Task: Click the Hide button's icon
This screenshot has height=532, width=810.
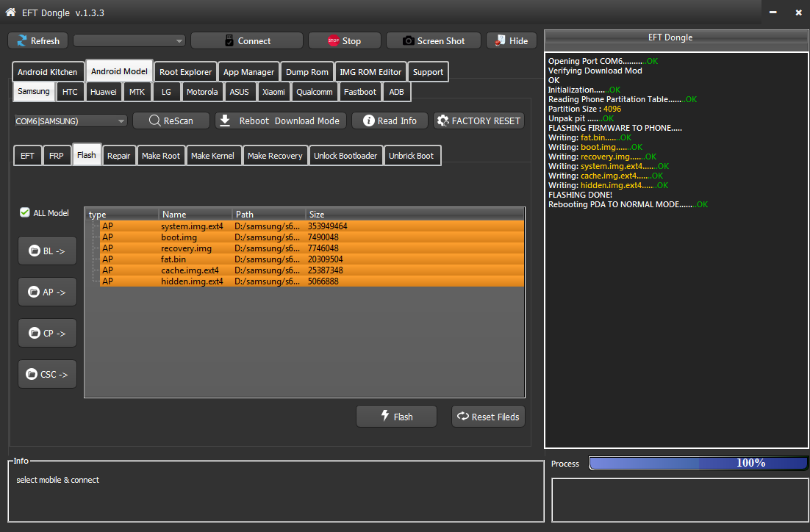Action: click(x=500, y=41)
